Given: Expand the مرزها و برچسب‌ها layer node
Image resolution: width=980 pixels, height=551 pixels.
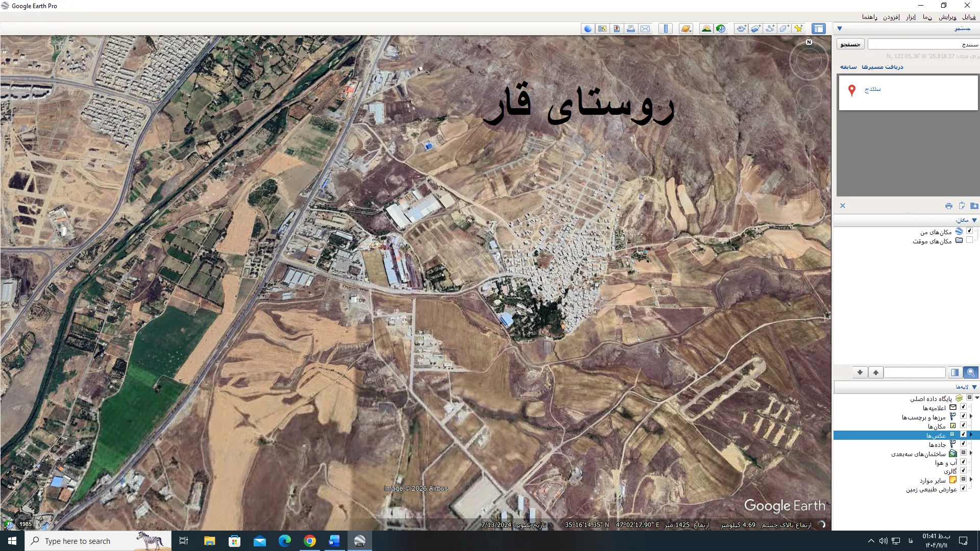Looking at the screenshot, I should (x=971, y=416).
